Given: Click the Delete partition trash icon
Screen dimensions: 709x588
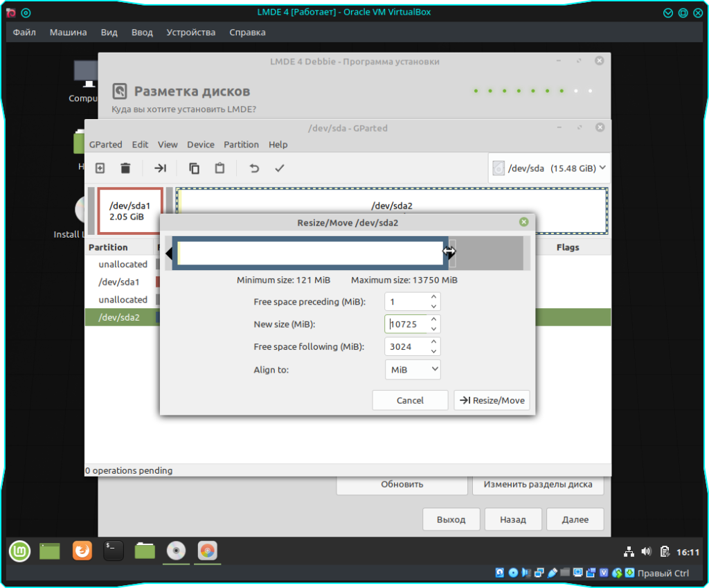Looking at the screenshot, I should 125,168.
